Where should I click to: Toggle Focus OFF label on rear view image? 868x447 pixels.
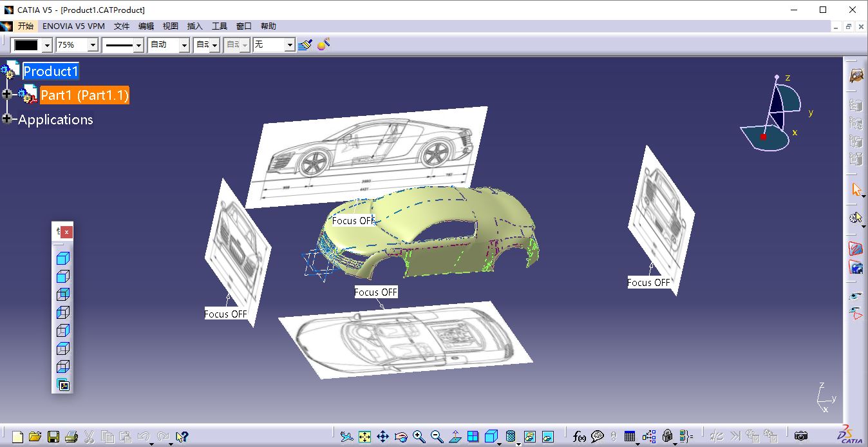pos(649,283)
